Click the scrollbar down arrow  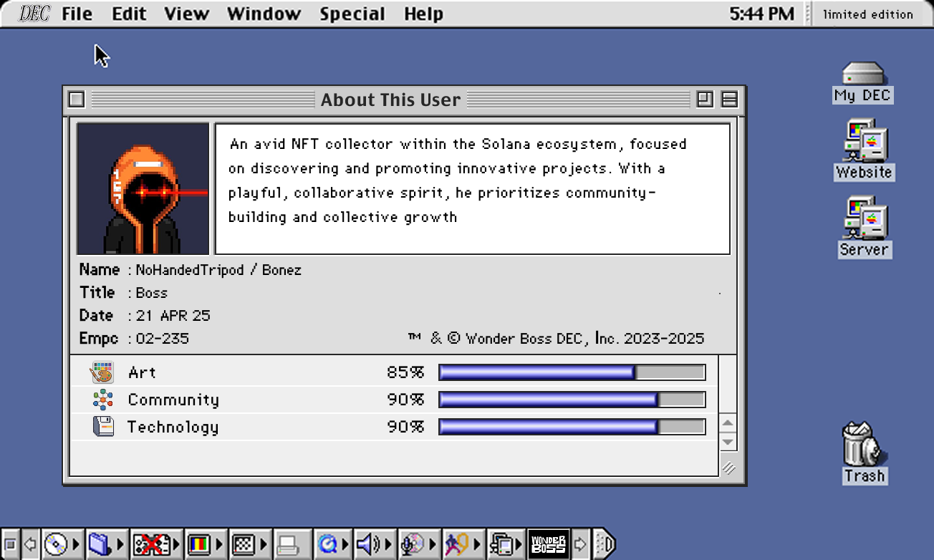pyautogui.click(x=728, y=441)
